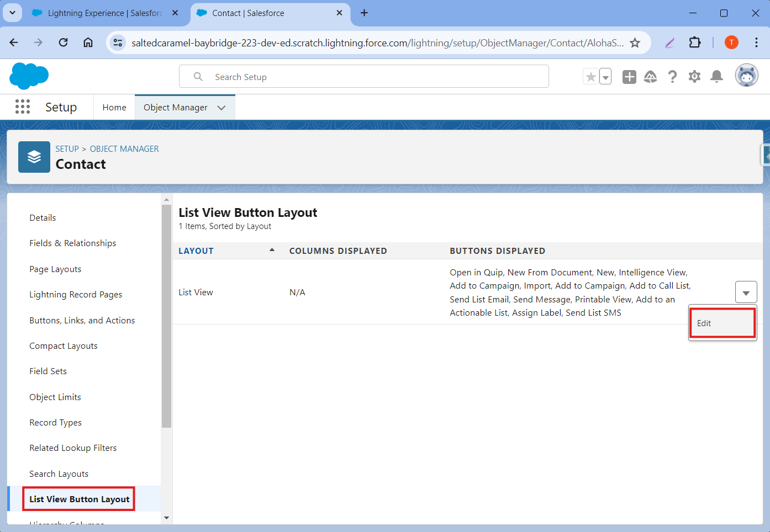Click the BUTTONS DISPLAYED column header
This screenshot has width=770, height=532.
[497, 251]
